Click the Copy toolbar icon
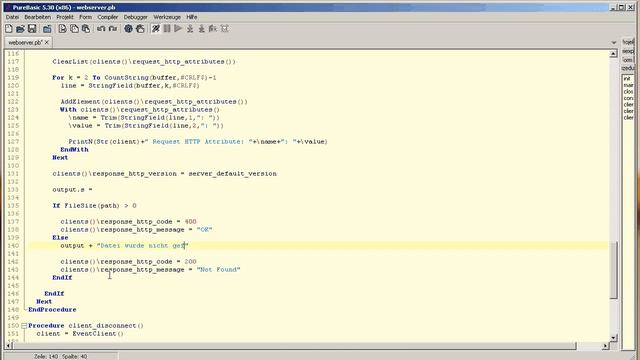 [x=74, y=29]
